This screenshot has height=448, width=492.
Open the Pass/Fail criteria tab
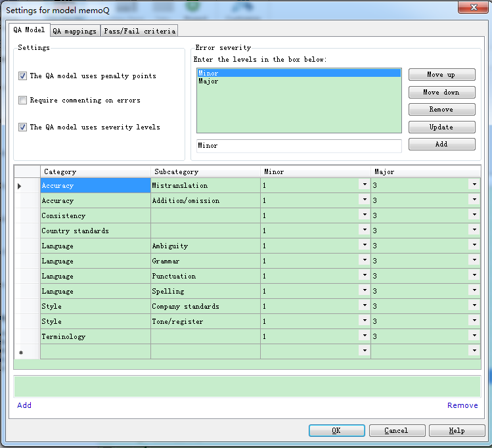tap(140, 31)
